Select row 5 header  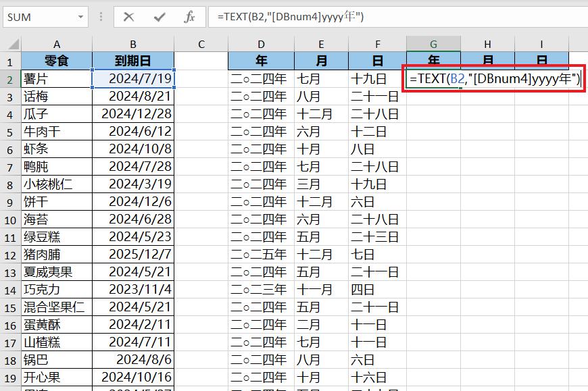tap(10, 132)
